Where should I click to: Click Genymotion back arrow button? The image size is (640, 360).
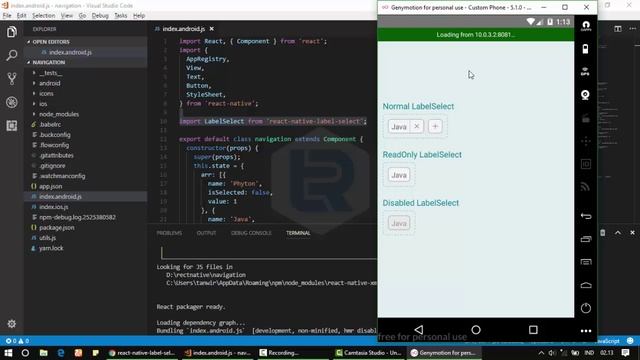pyautogui.click(x=586, y=216)
